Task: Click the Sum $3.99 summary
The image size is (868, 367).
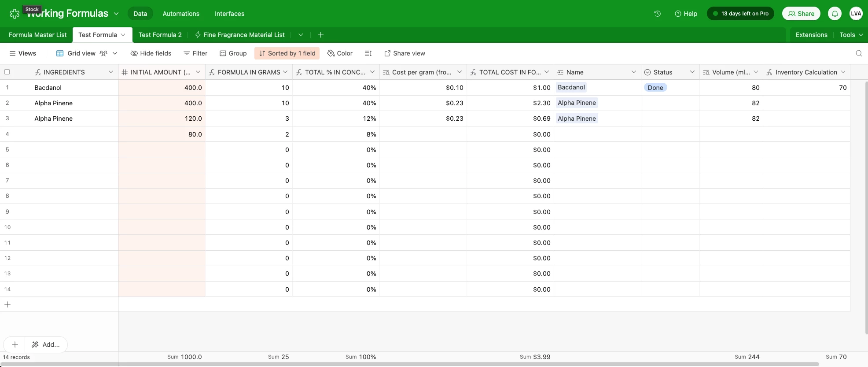Action: pyautogui.click(x=535, y=357)
